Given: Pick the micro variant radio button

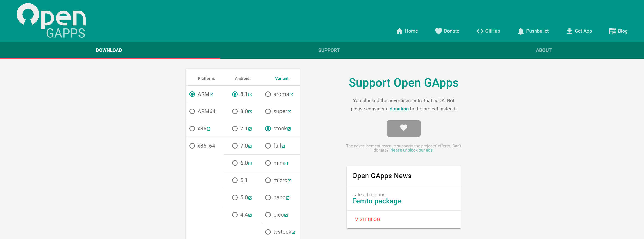Looking at the screenshot, I should point(268,180).
